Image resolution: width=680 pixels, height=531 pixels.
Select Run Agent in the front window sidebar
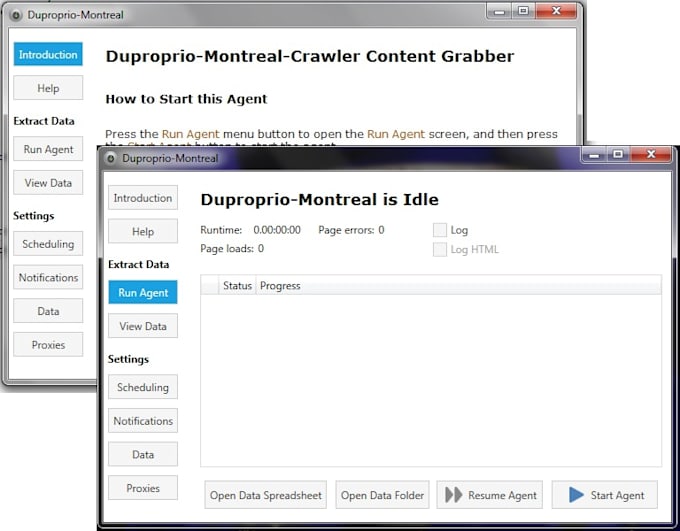(143, 292)
